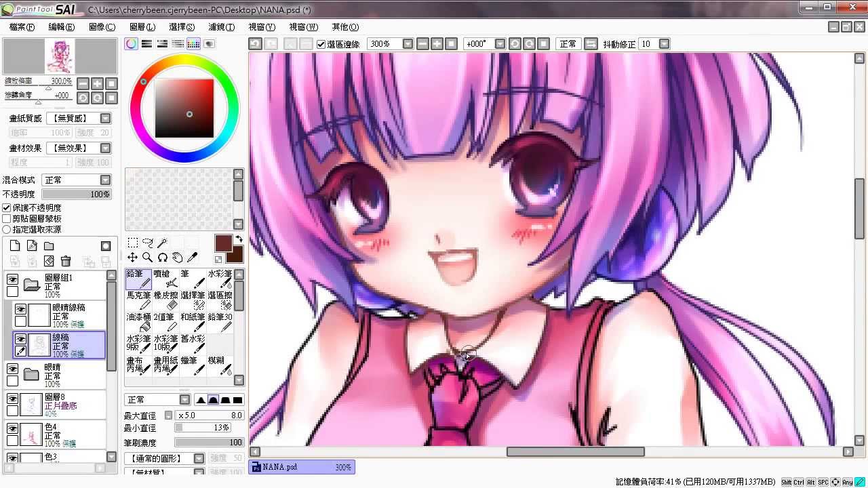Click the canvas horizontal scrollbar thumb
Viewport: 868px width, 488px height.
576,452
